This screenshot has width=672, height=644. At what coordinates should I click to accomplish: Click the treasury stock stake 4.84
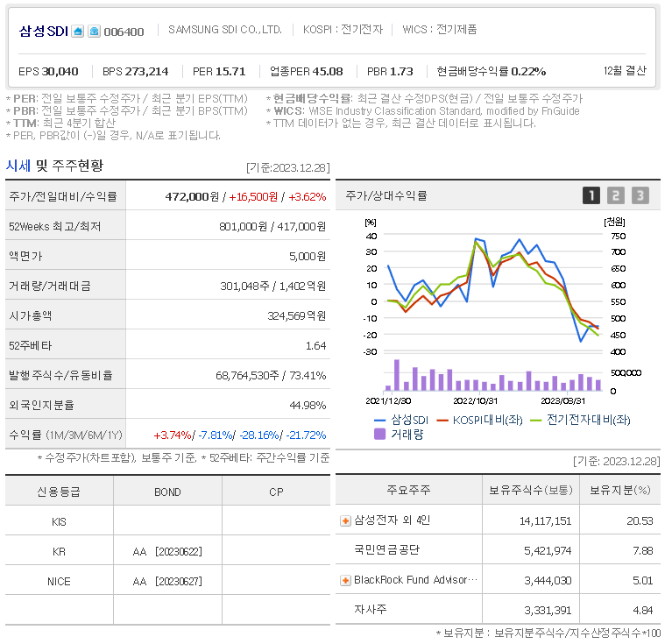(x=643, y=610)
